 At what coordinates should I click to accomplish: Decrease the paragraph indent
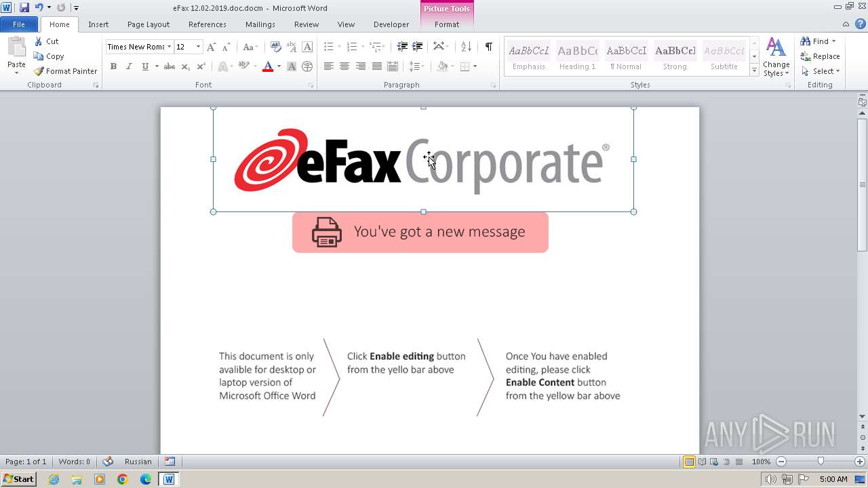tap(402, 47)
